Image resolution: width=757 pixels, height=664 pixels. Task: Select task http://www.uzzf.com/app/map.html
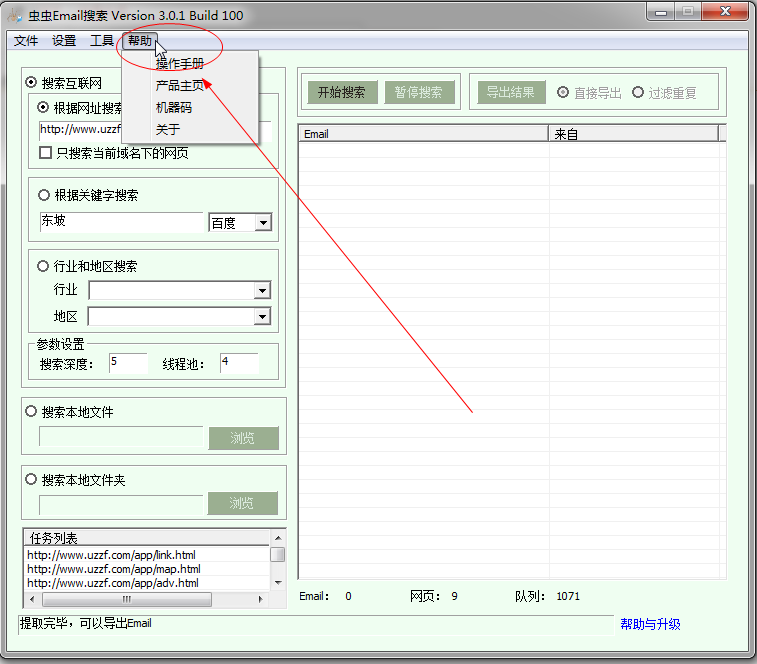(x=114, y=569)
